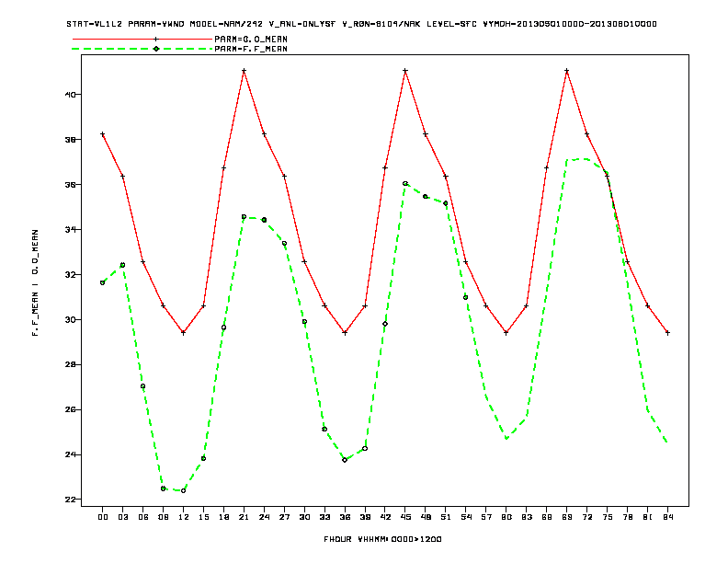This screenshot has height=563, width=728.
Task: Click the red plus peak marker at hour 21
Action: pyautogui.click(x=244, y=71)
